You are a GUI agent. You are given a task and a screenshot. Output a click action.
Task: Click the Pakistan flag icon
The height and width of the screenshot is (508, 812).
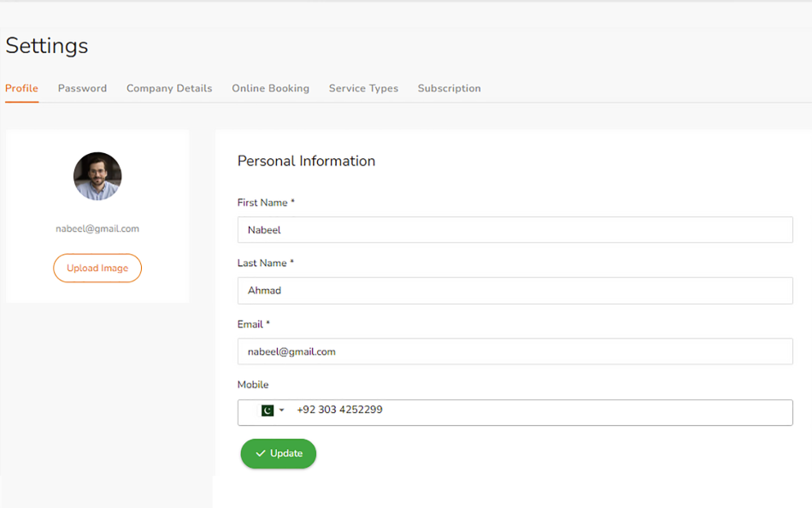coord(267,411)
